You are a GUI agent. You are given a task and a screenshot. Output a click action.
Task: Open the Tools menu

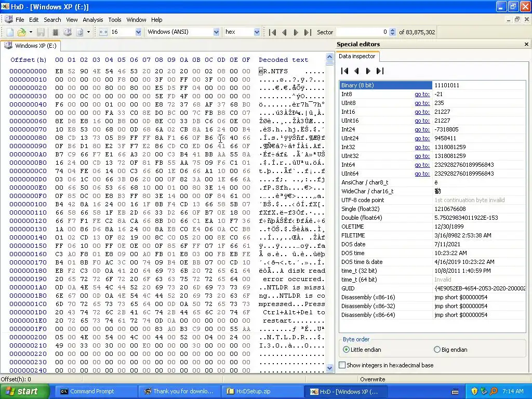pos(115,20)
